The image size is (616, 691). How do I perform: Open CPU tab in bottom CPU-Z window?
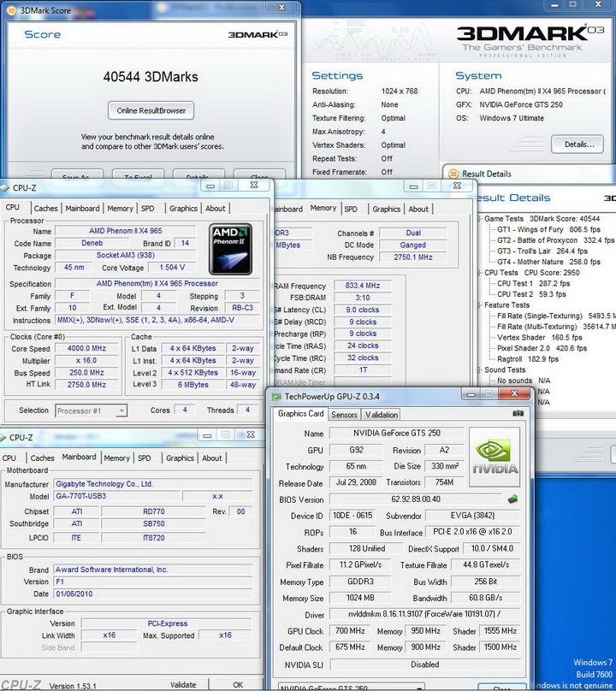coord(9,458)
